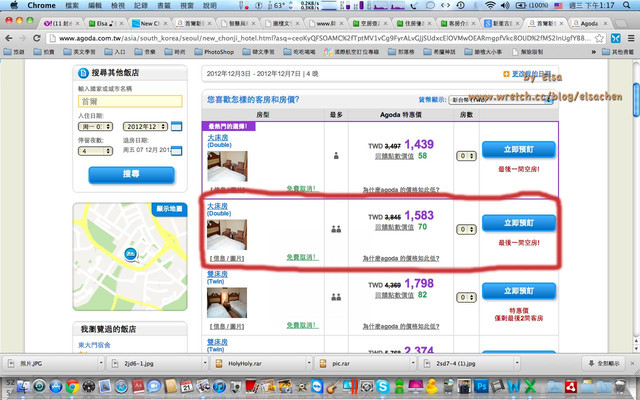Open the Apple menu
640x400 pixels.
(14, 5)
